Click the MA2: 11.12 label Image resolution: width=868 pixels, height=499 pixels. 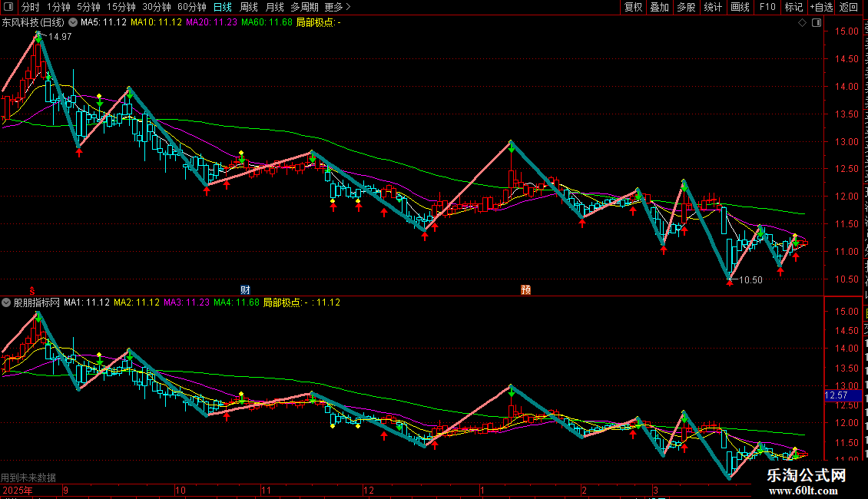(x=137, y=302)
